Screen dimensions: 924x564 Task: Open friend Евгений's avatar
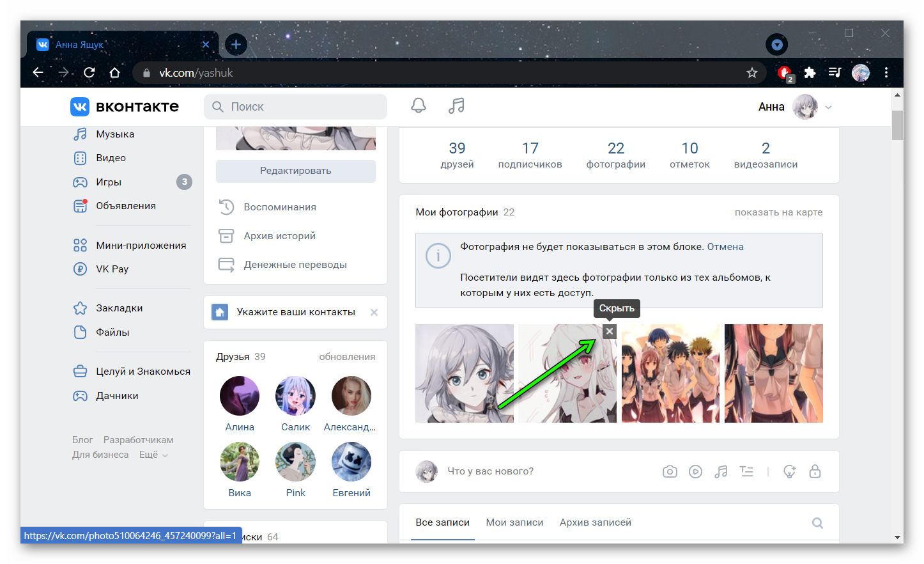[x=351, y=462]
